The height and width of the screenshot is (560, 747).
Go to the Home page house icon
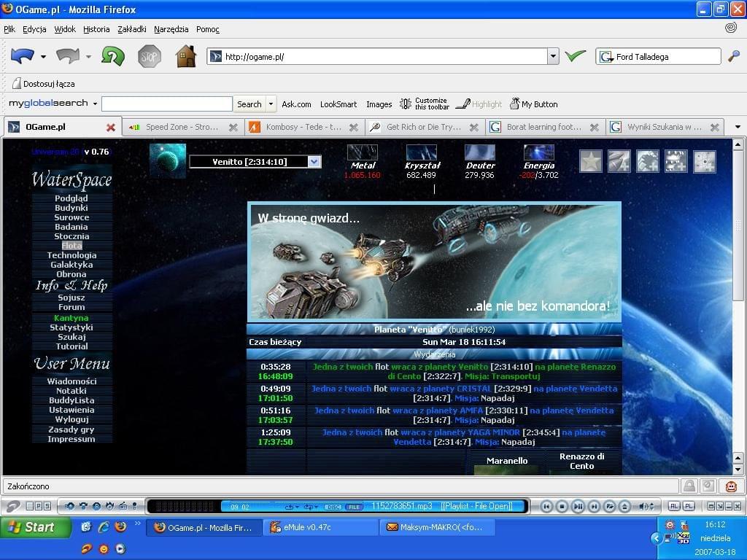click(186, 56)
